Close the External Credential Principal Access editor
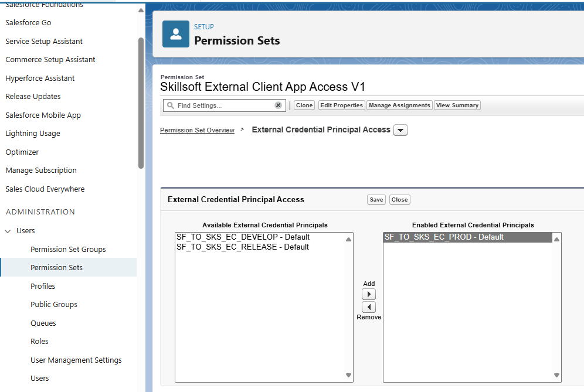Screen dimensions: 584x392 point(400,200)
